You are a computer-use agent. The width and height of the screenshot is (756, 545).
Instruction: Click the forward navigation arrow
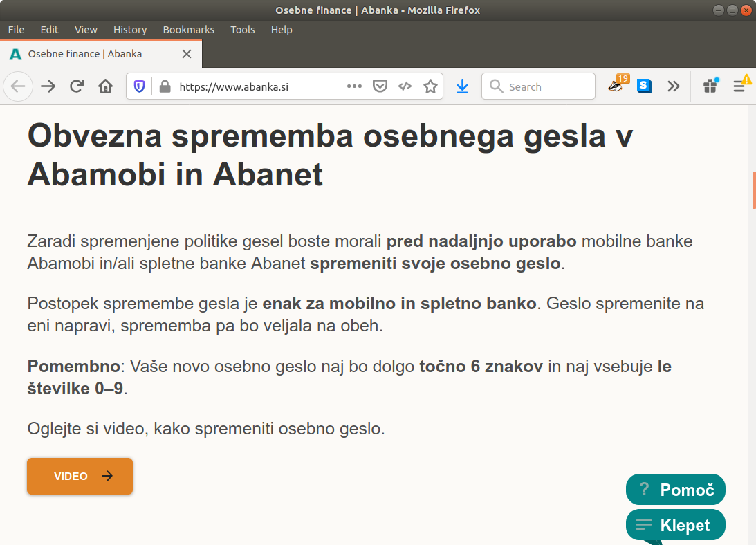pyautogui.click(x=48, y=86)
